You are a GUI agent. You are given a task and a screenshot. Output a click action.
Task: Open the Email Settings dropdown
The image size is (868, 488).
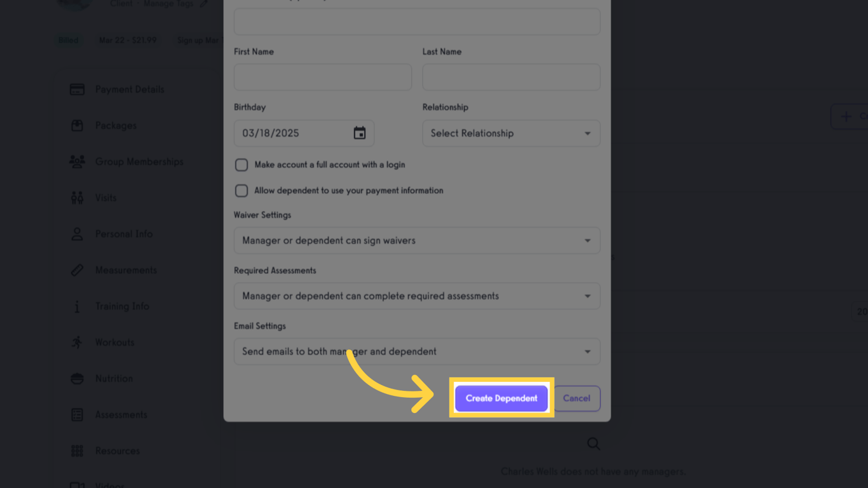coord(417,351)
